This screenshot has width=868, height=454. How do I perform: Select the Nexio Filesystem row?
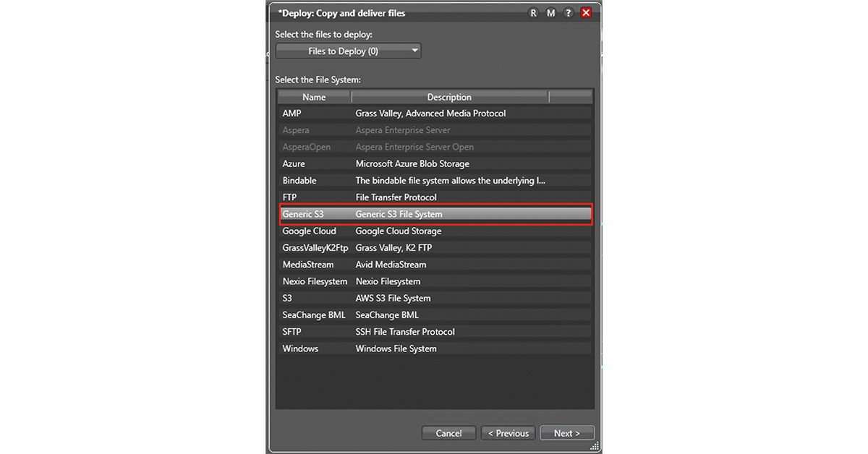(435, 281)
